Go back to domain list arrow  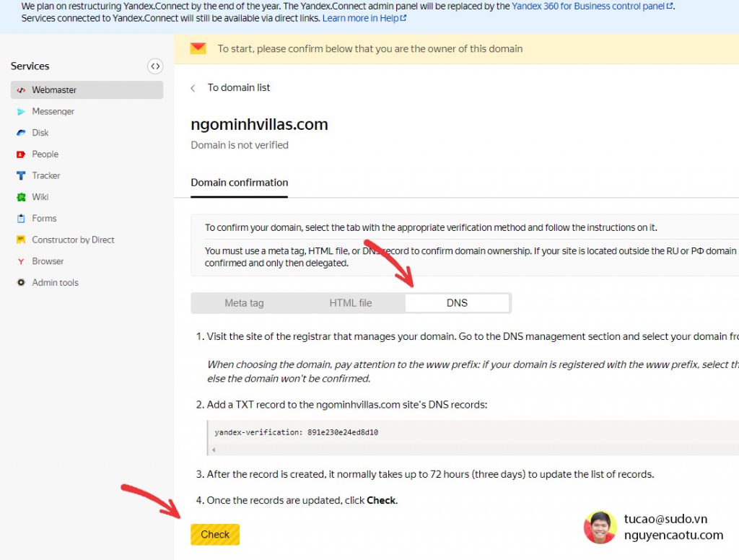click(193, 88)
